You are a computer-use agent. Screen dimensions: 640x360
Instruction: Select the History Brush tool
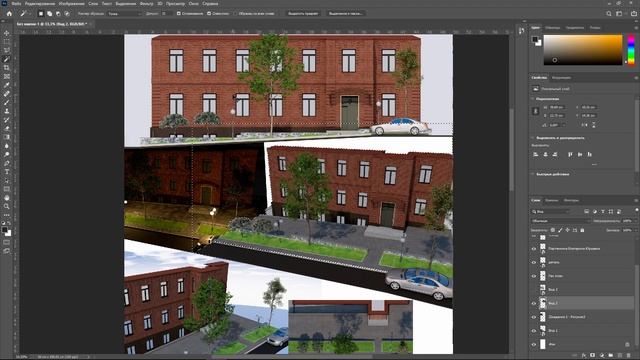click(x=7, y=120)
